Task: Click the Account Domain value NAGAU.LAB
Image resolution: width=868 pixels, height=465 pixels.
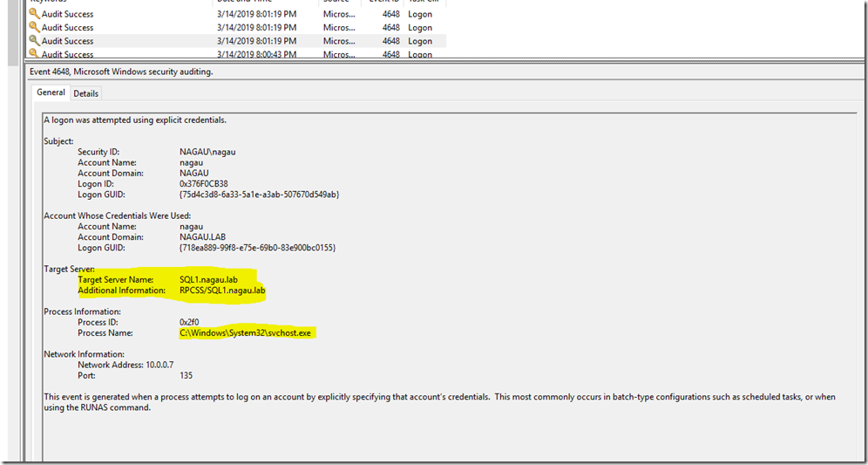Action: coord(200,237)
